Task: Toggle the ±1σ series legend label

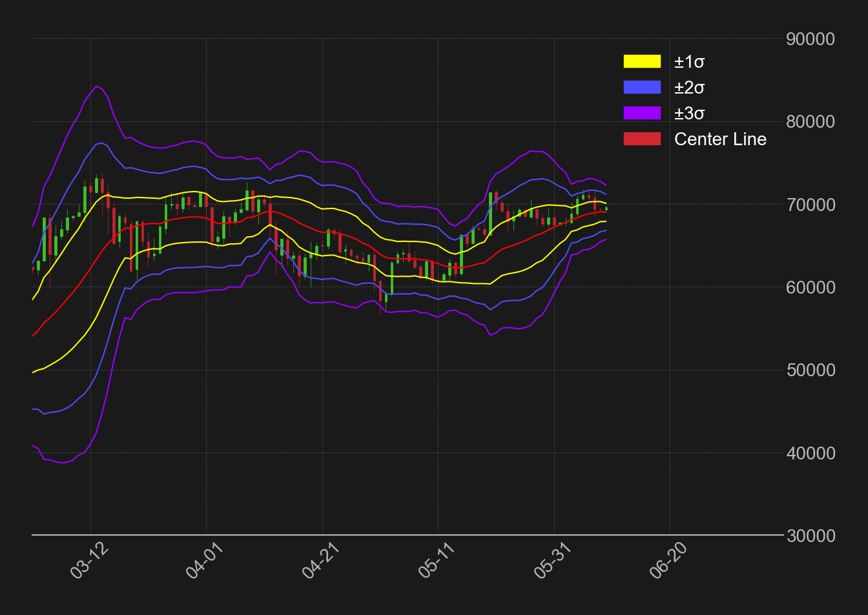Action: 689,62
